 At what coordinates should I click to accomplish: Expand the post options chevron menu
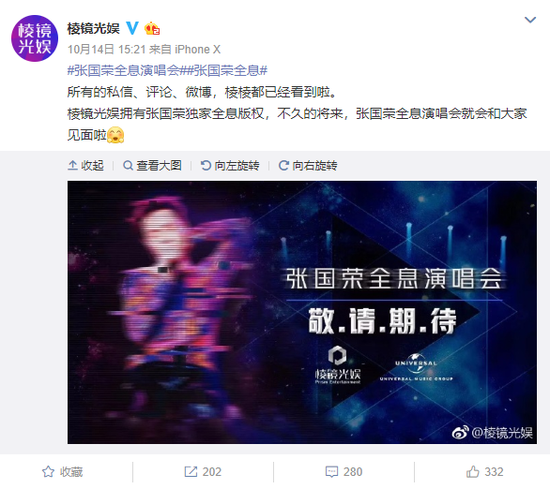530,20
